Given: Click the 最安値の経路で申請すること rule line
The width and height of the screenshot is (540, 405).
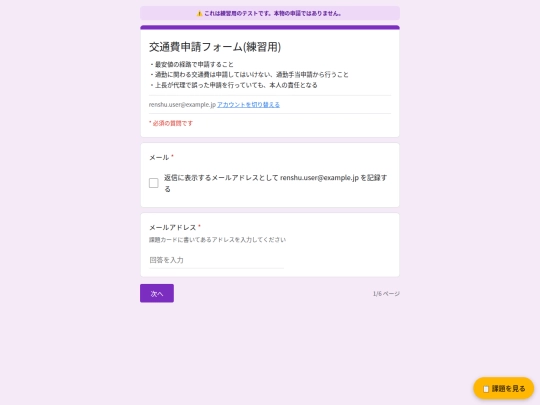Looking at the screenshot, I should pyautogui.click(x=191, y=64).
